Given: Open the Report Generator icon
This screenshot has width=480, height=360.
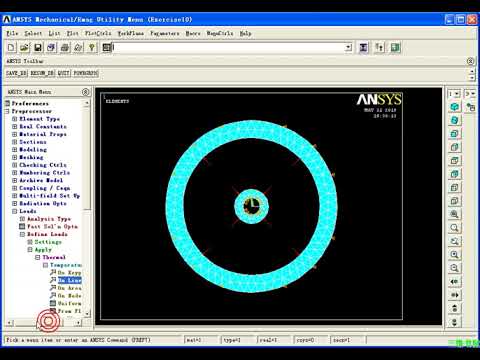Looking at the screenshot, I should [x=78, y=47].
